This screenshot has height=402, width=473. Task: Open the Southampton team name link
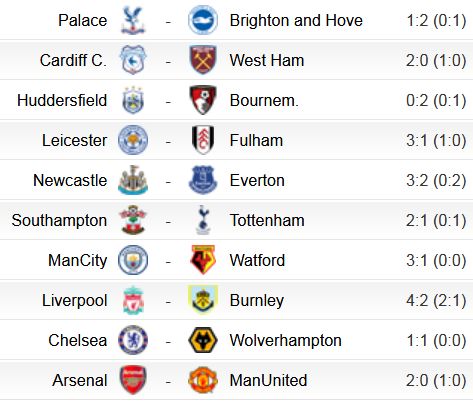(x=59, y=221)
